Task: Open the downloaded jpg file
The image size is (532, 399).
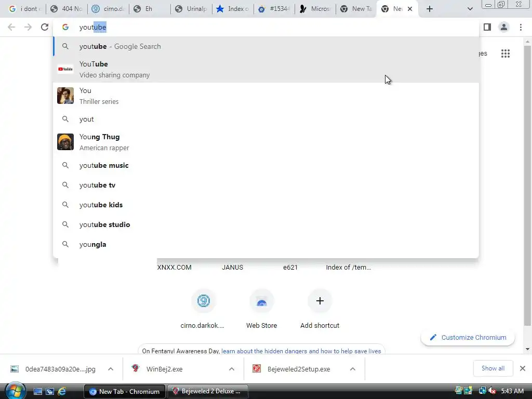Action: 54,369
